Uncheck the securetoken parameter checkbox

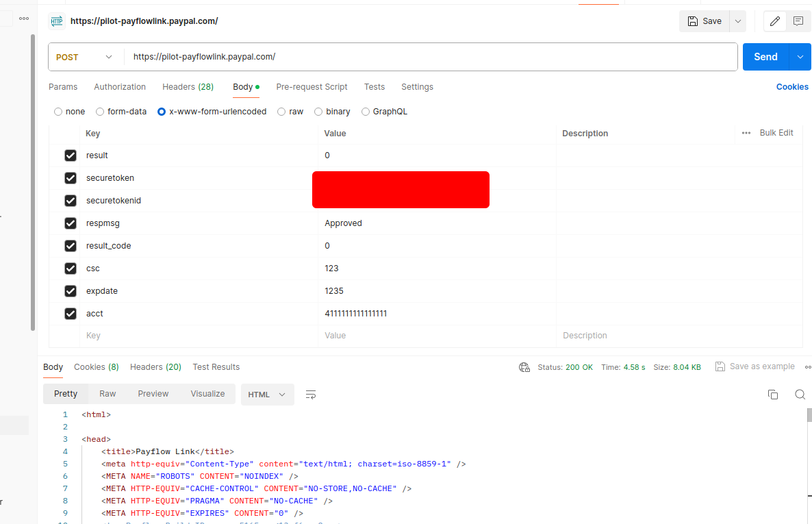71,178
